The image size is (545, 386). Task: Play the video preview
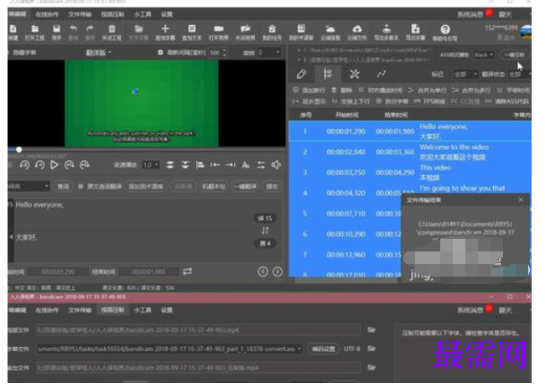[54, 165]
